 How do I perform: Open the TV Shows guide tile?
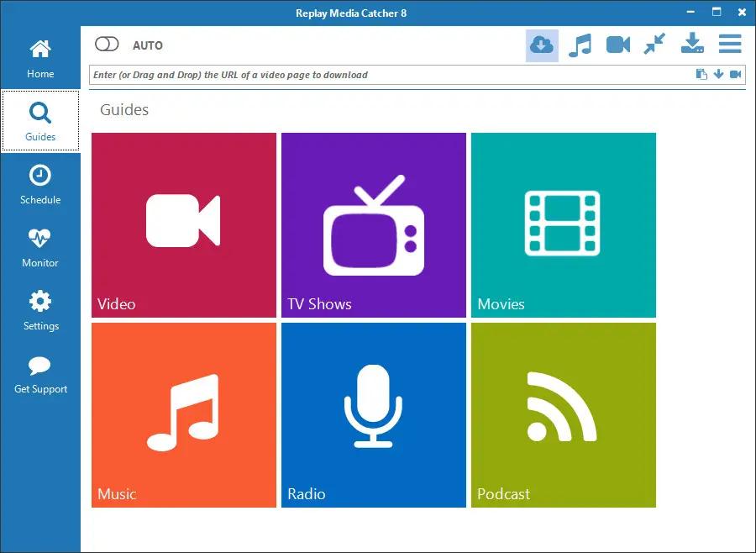click(374, 225)
